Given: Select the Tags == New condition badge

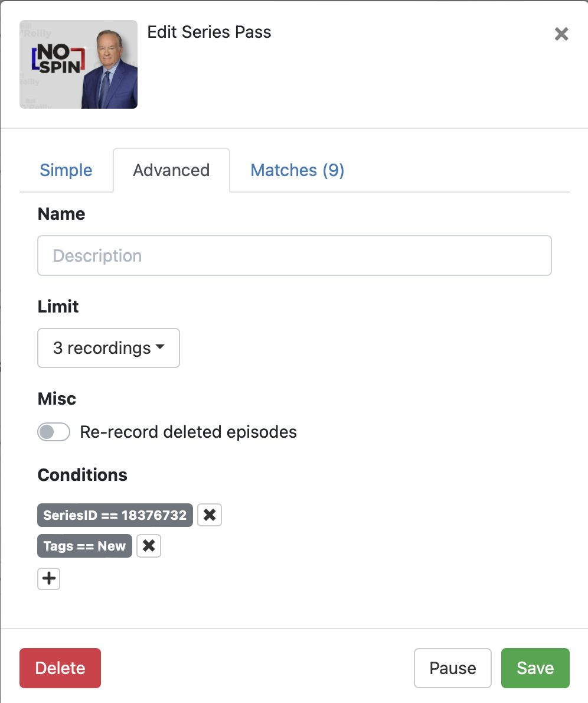Looking at the screenshot, I should point(84,546).
